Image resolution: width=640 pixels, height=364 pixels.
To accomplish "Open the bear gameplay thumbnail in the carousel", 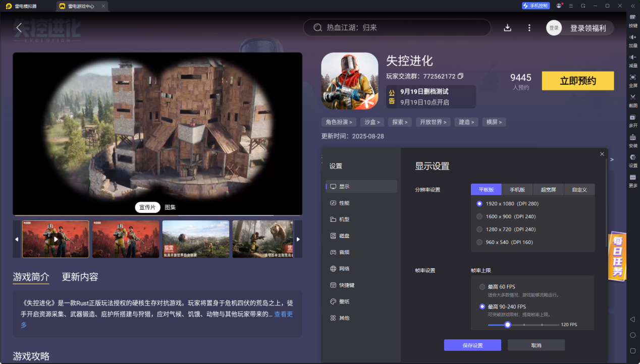I will [x=262, y=239].
